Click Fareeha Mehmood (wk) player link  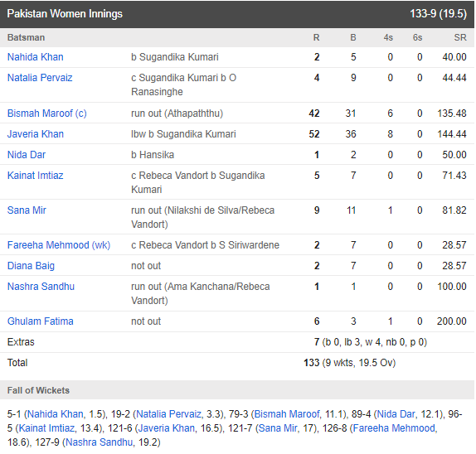59,244
